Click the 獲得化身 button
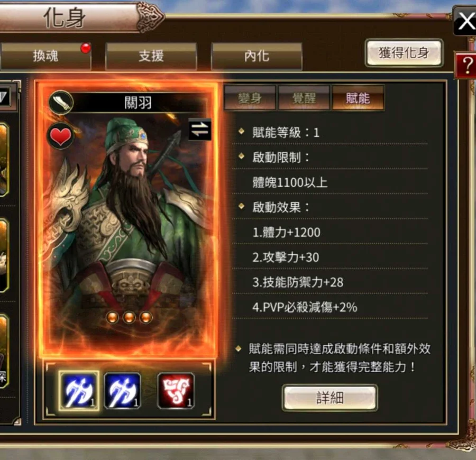476x460 pixels. coord(404,53)
